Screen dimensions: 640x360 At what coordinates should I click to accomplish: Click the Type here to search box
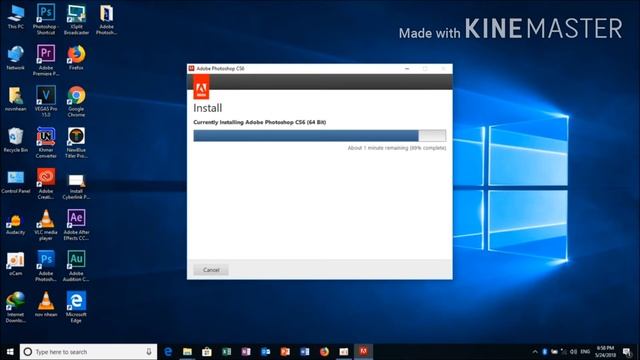pos(88,351)
